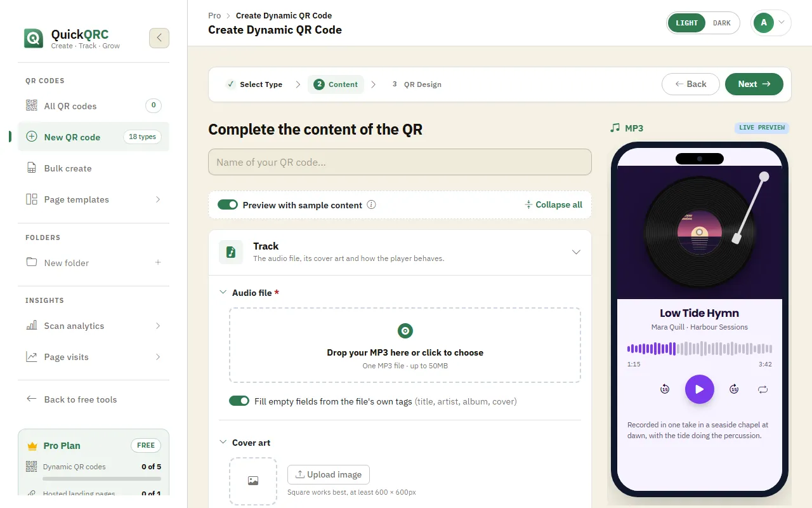Toggle Preview with sample content

[x=228, y=204]
